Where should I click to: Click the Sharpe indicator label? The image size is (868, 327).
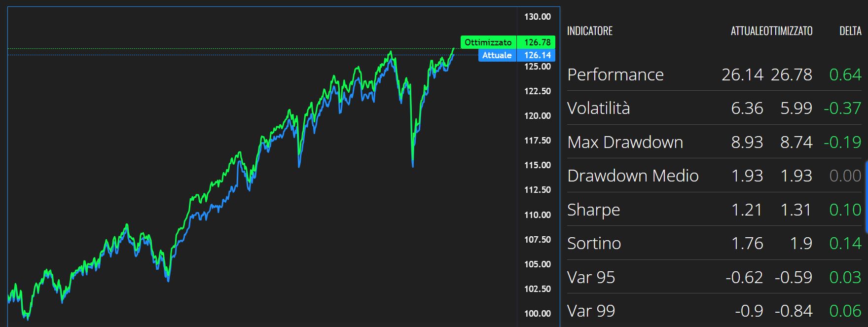(593, 210)
